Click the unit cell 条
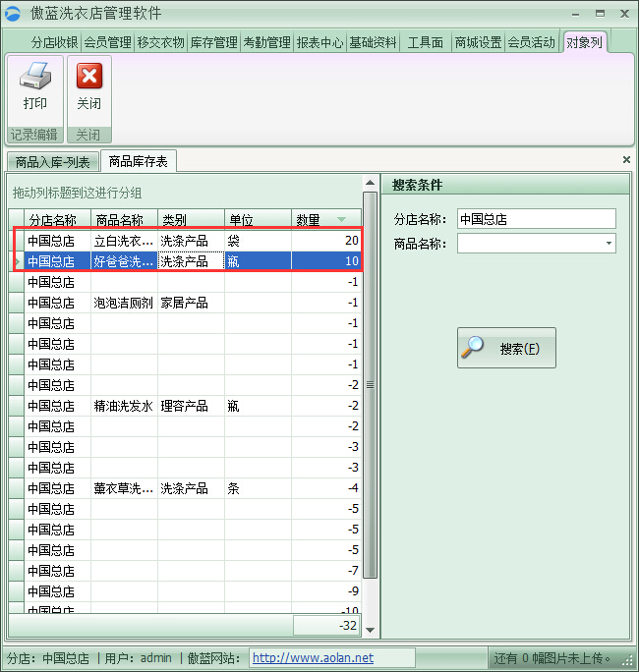The image size is (639, 672). tap(258, 487)
